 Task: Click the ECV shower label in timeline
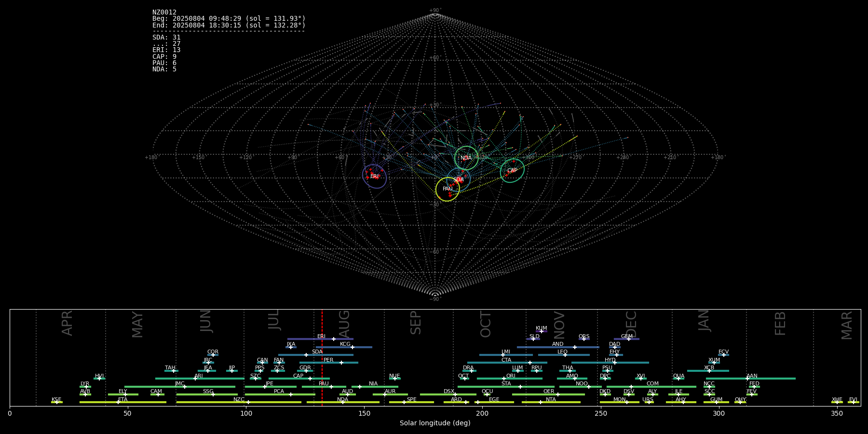tap(723, 352)
